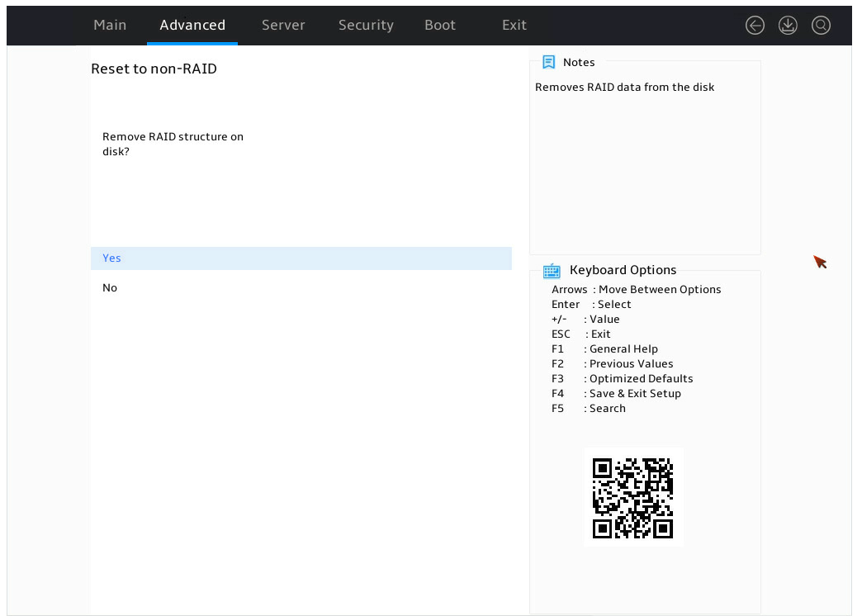The width and height of the screenshot is (862, 616).
Task: Click 'Removes RAID data from the disk' note
Action: [624, 88]
